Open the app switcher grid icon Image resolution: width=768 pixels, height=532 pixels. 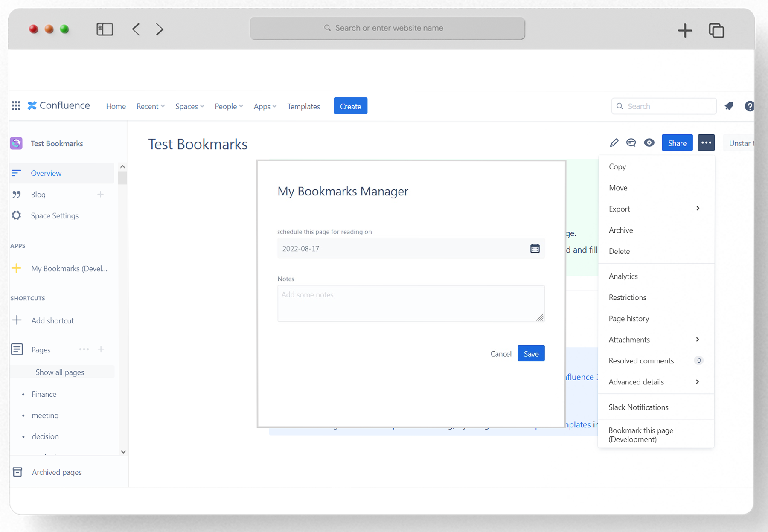(x=16, y=105)
